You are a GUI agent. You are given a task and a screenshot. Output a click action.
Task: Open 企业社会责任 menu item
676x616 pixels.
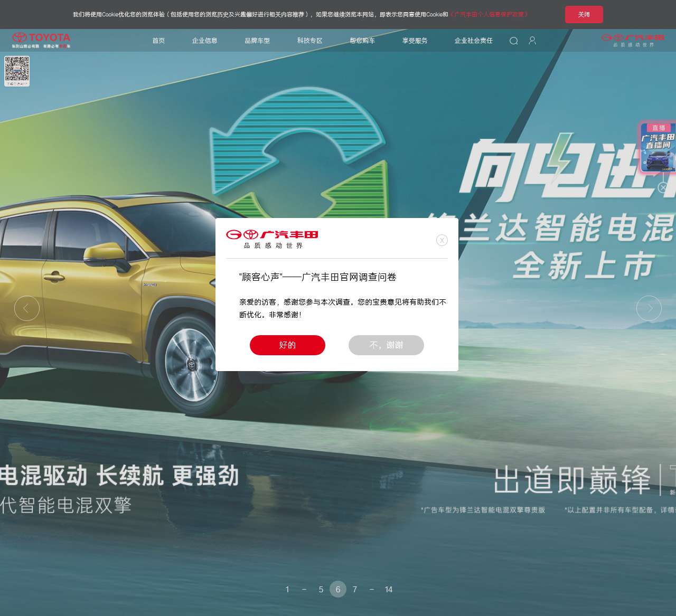click(x=473, y=41)
